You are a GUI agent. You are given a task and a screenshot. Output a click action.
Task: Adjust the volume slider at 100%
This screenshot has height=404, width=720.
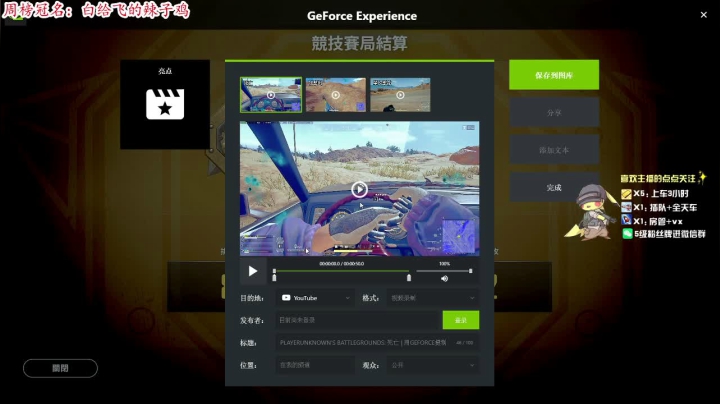(444, 271)
